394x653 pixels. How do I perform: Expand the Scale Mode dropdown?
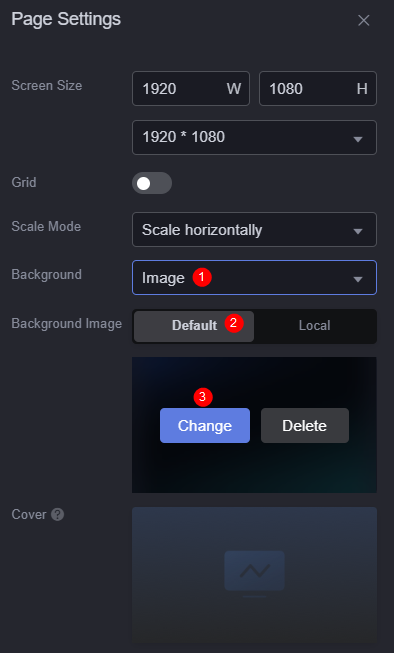(254, 229)
